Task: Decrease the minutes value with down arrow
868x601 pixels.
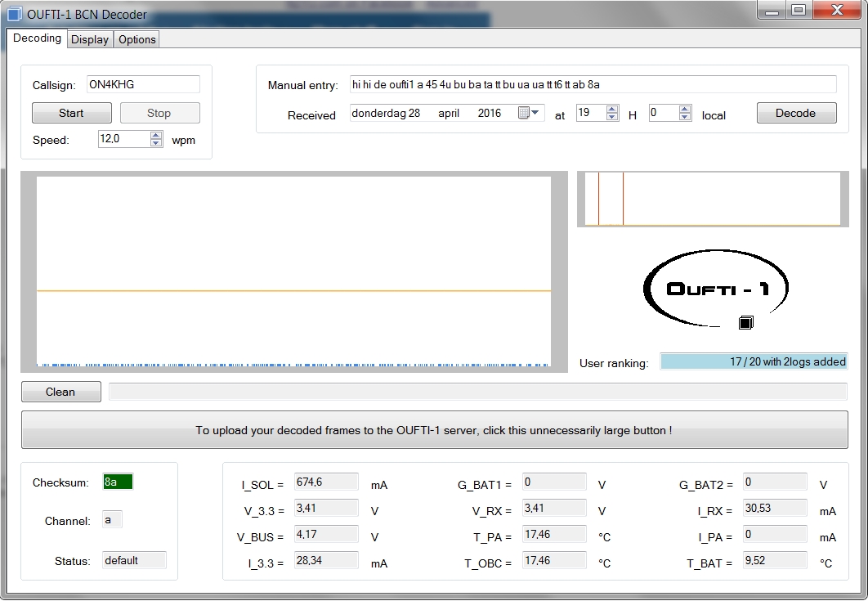Action: [685, 117]
